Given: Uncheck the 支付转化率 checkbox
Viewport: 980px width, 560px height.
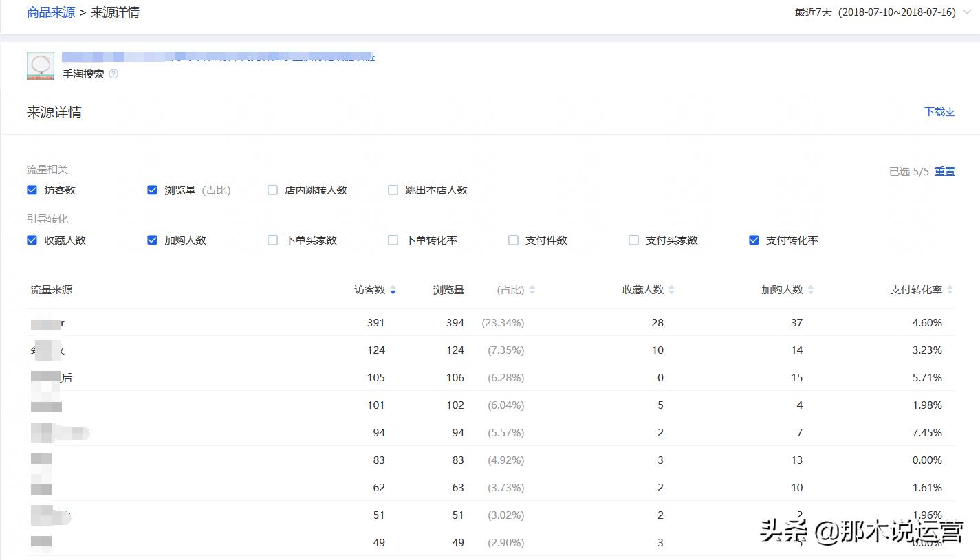Looking at the screenshot, I should (x=754, y=240).
